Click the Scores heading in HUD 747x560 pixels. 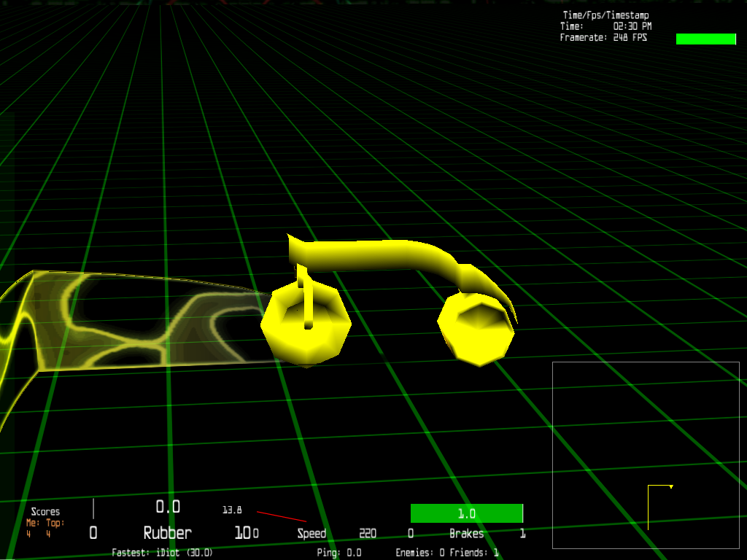pyautogui.click(x=45, y=511)
